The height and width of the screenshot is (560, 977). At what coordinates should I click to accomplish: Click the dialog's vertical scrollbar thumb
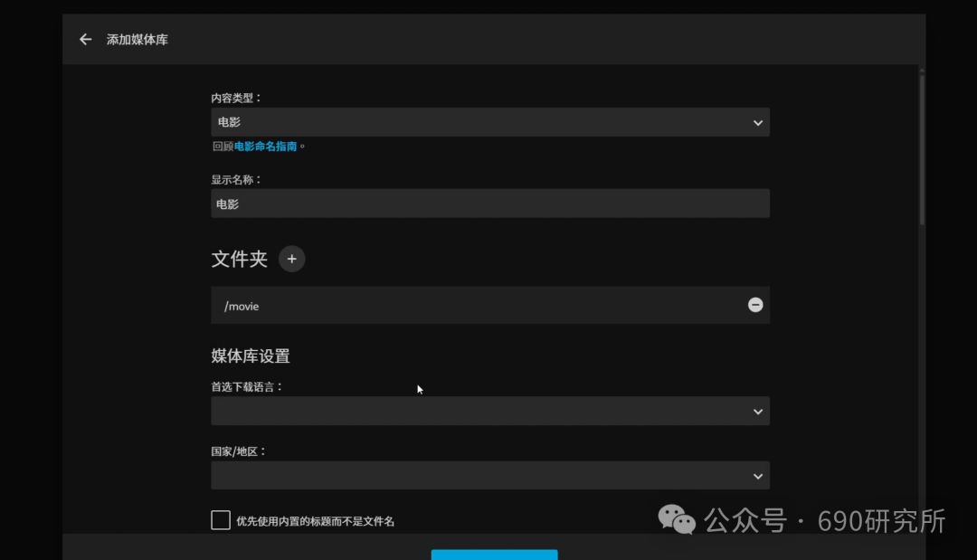tap(922, 147)
